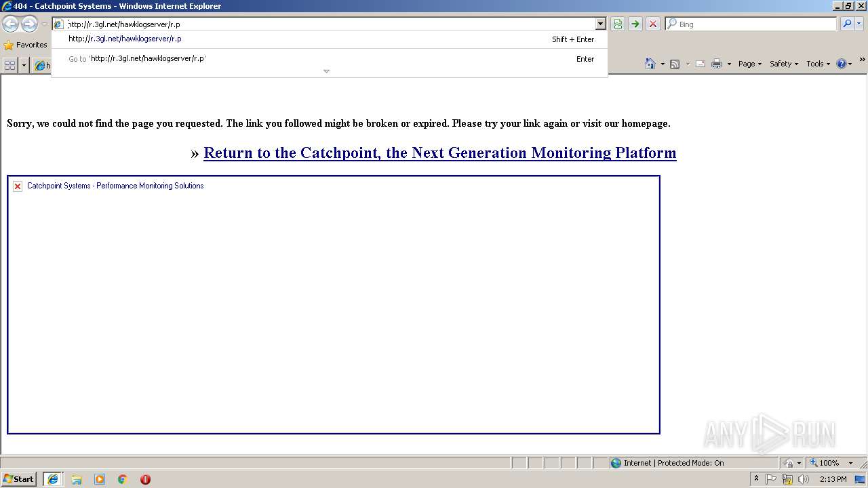This screenshot has width=868, height=488.
Task: Click the RSS Feeds toolbar icon
Action: (675, 64)
